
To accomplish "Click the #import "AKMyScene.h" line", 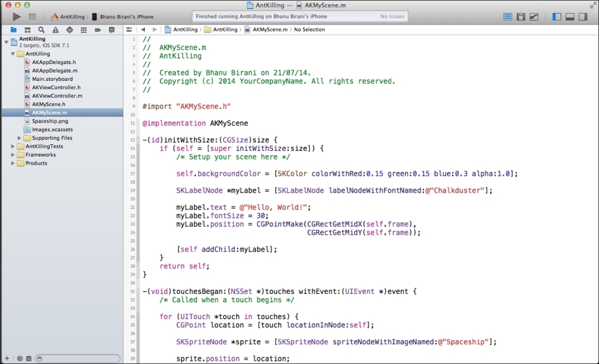I will [x=186, y=107].
